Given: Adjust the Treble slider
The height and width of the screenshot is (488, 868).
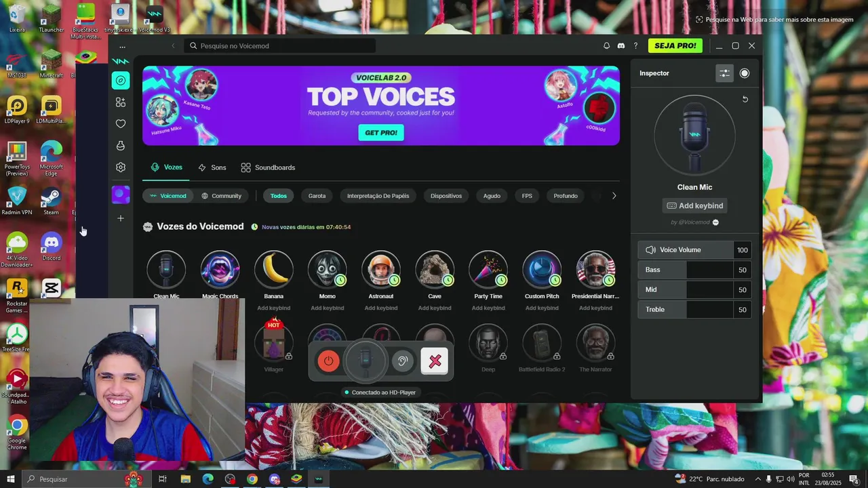Looking at the screenshot, I should 694,310.
